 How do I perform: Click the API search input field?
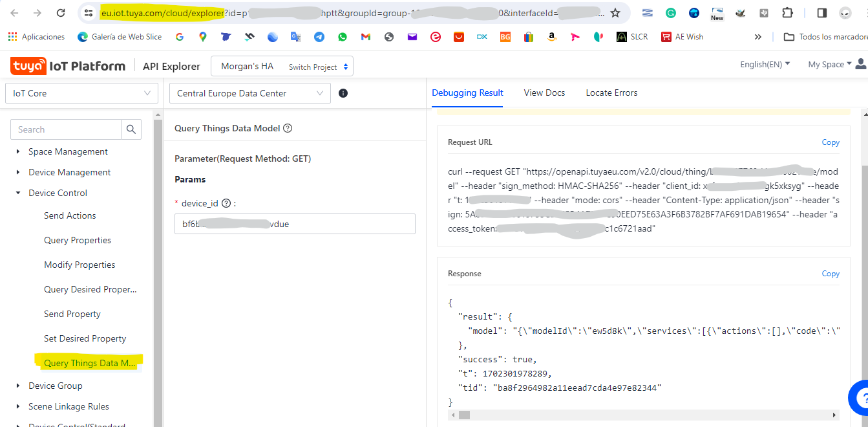click(x=66, y=129)
